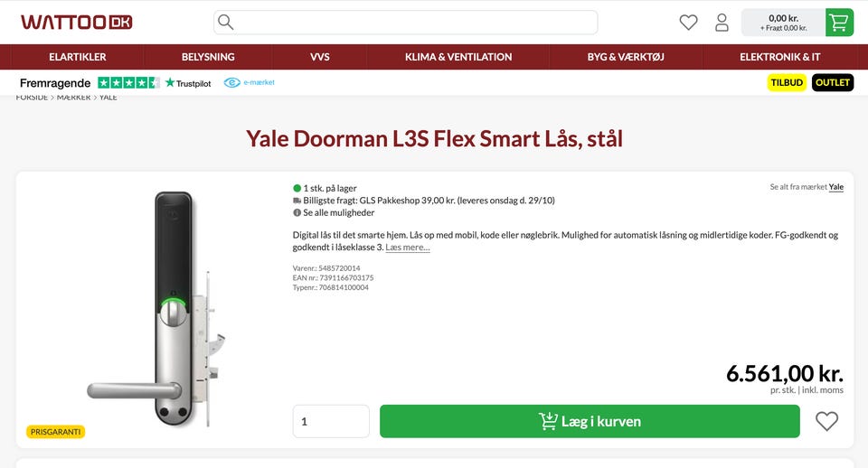Follow the Yale brand link
This screenshot has height=468, width=868.
(x=836, y=187)
